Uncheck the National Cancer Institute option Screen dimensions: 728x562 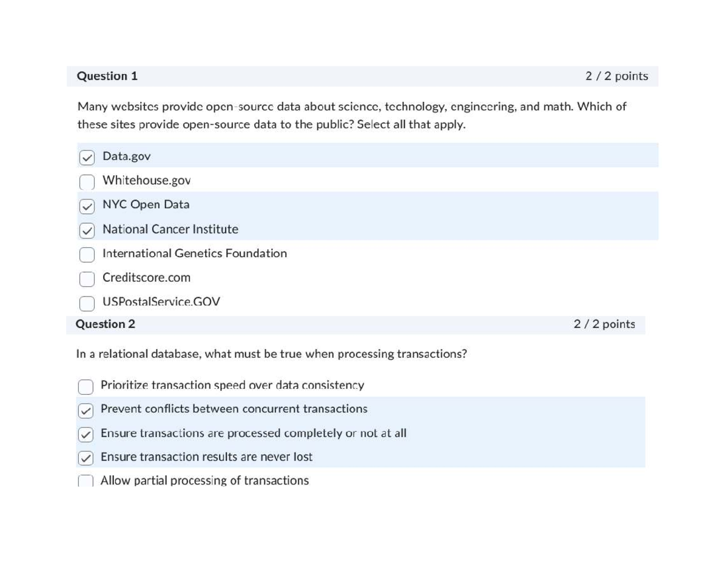(x=87, y=230)
